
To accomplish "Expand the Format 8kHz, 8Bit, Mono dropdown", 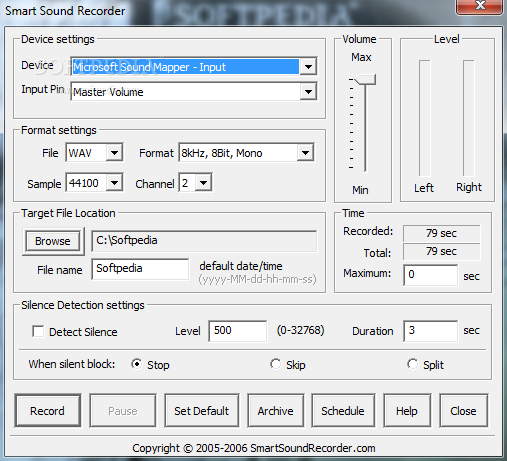I will pos(305,153).
